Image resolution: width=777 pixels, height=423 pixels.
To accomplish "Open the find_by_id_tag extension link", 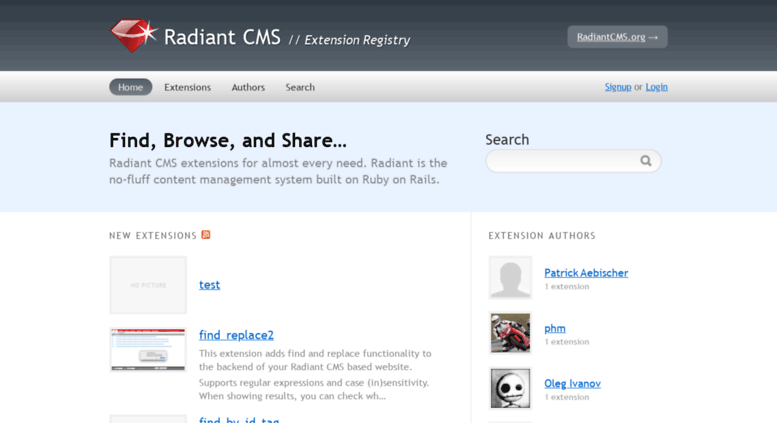I will (x=239, y=420).
